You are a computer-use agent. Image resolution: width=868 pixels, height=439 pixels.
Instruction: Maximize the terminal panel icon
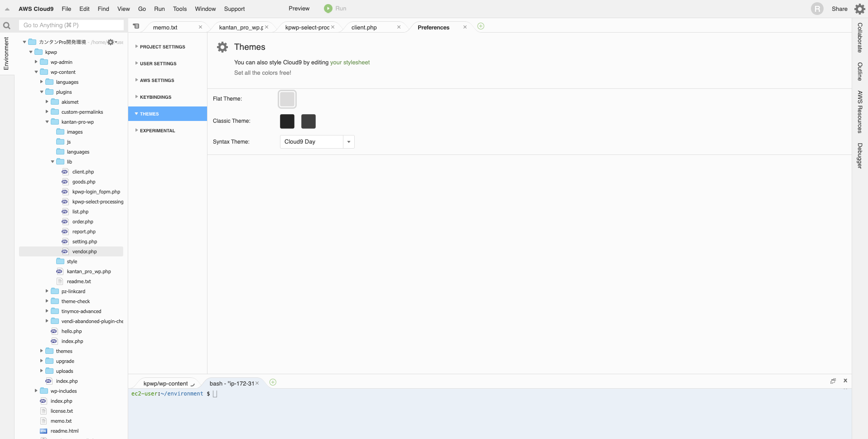point(833,381)
